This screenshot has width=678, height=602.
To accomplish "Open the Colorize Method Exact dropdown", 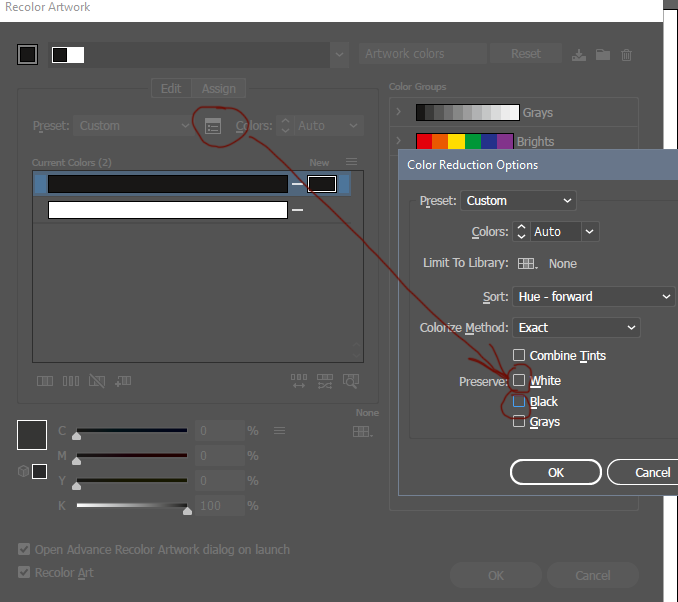I will [x=576, y=328].
